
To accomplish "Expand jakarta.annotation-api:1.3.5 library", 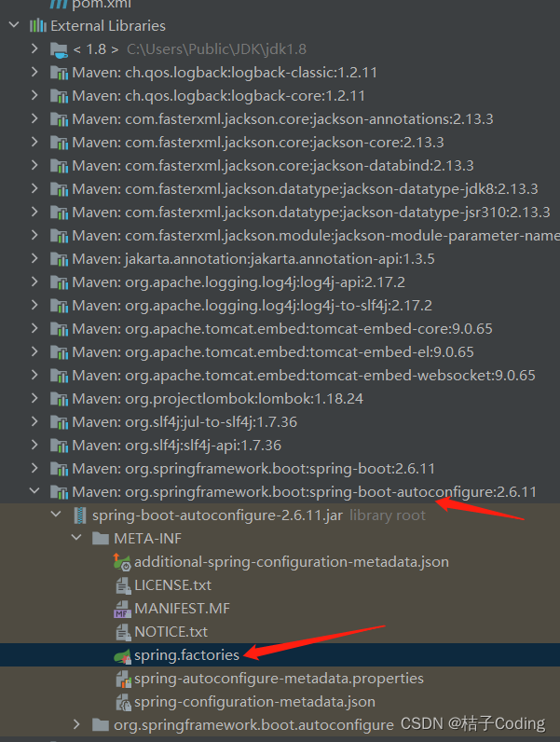I will 34,258.
